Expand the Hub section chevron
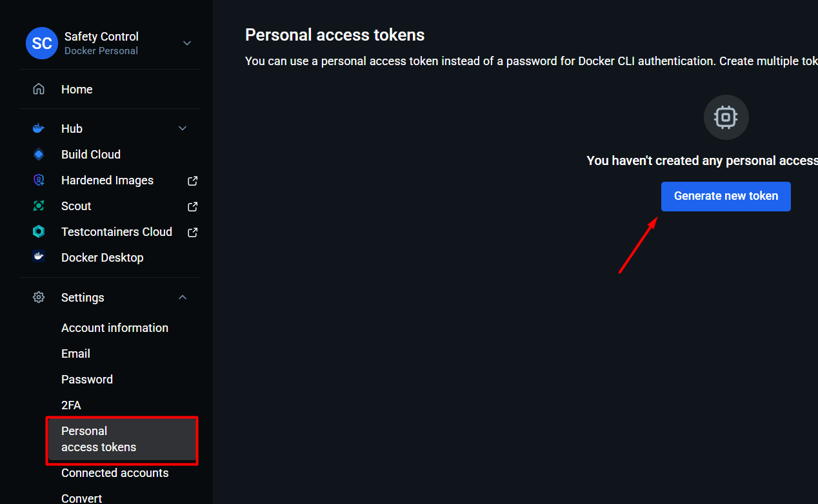This screenshot has height=504, width=818. (183, 129)
